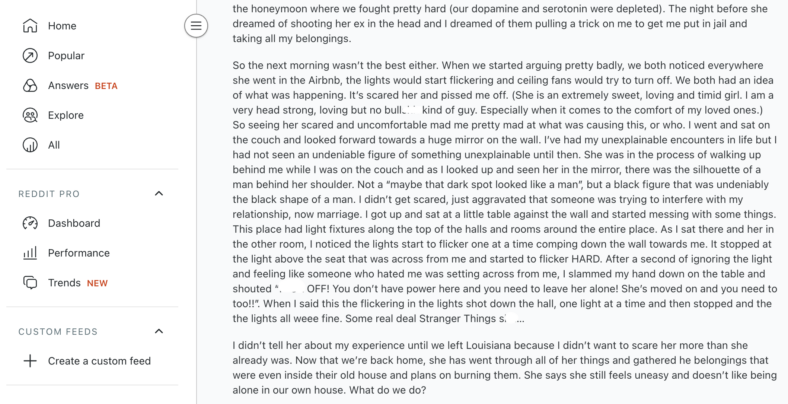Click the Create a custom feed link
This screenshot has height=404, width=788.
[99, 361]
